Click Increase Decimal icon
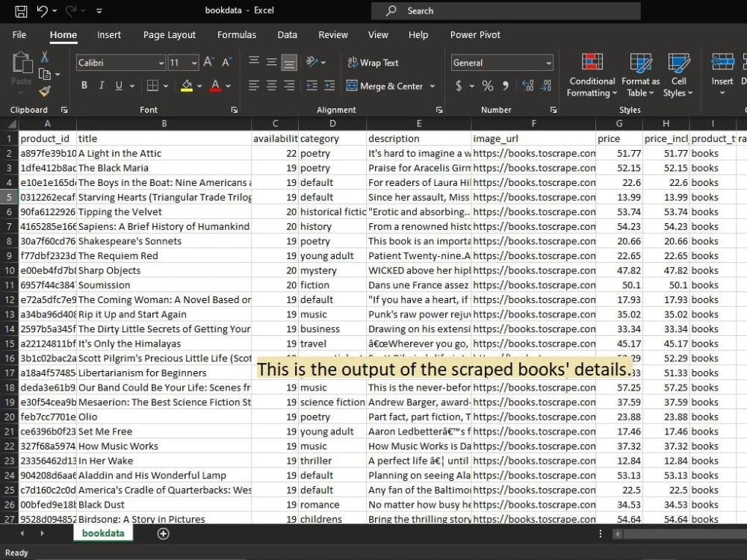The height and width of the screenshot is (560, 747). pos(528,86)
